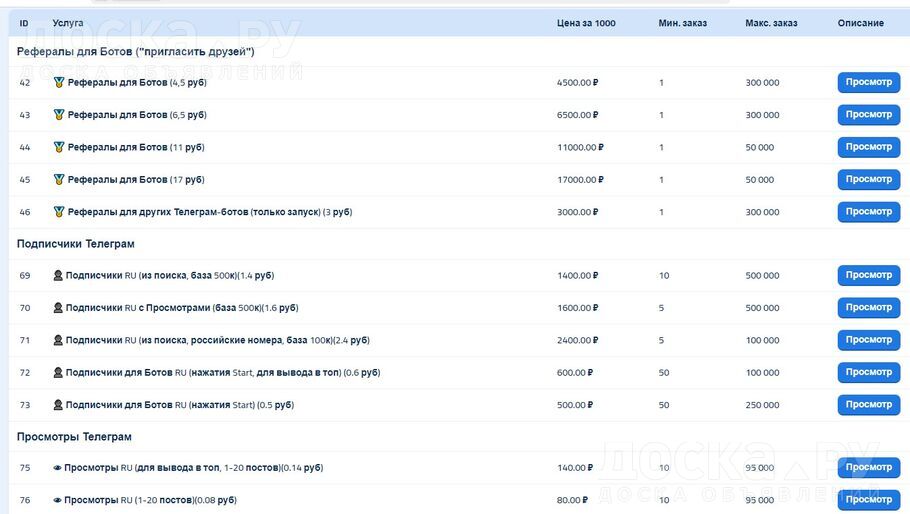Click Просмотры RU для вывода в топ name

tap(193, 468)
